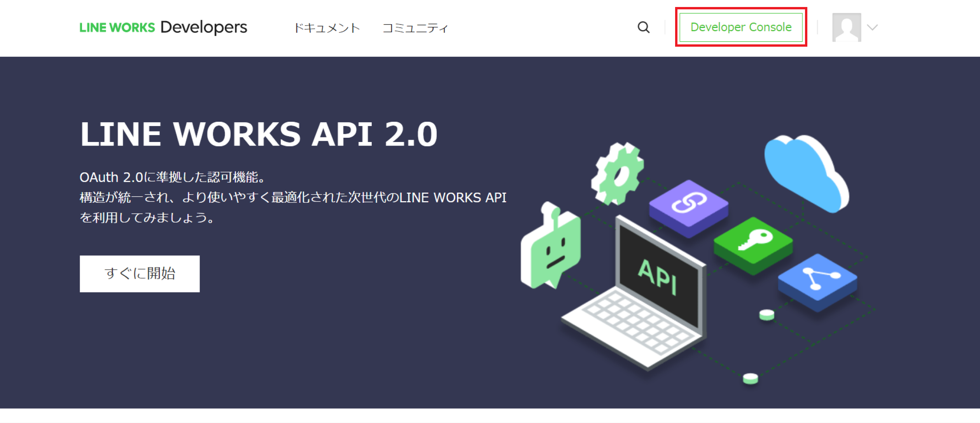Click the purple chain-link tile
980x423 pixels.
pyautogui.click(x=688, y=204)
